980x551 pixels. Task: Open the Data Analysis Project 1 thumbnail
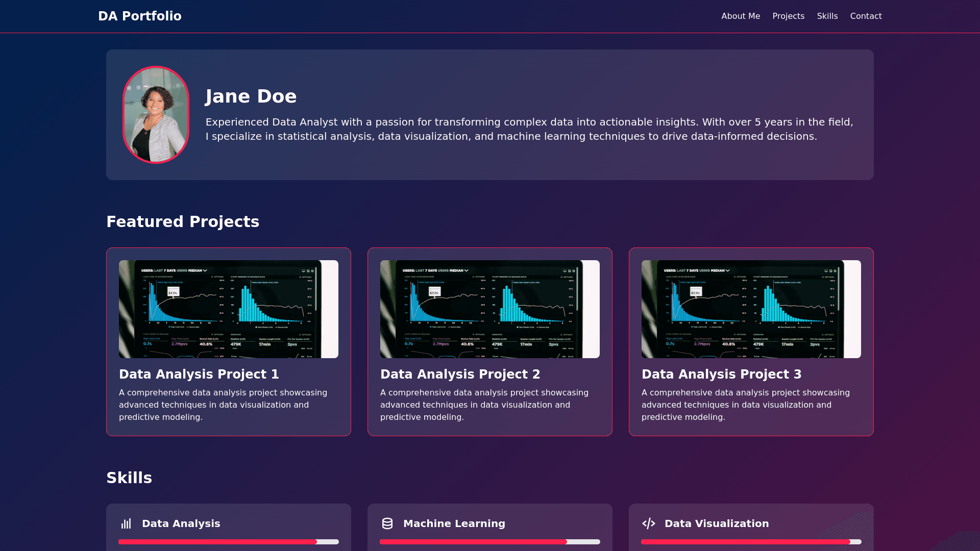(228, 309)
